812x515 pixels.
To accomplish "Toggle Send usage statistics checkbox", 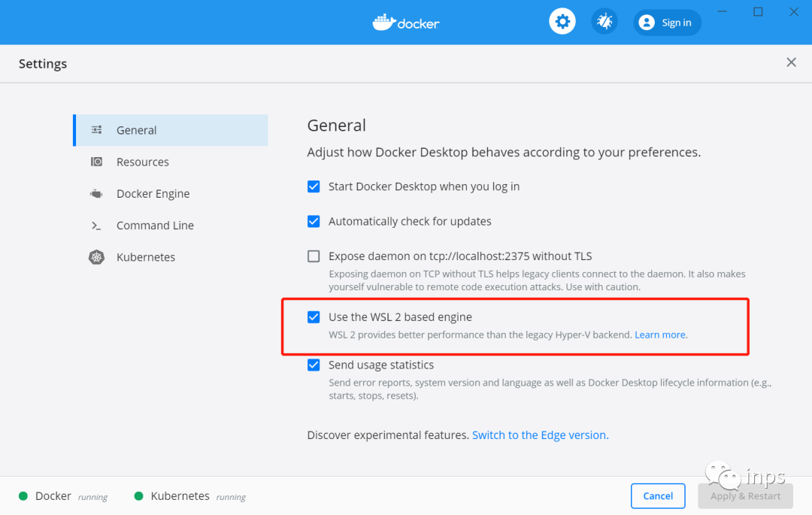I will (314, 365).
